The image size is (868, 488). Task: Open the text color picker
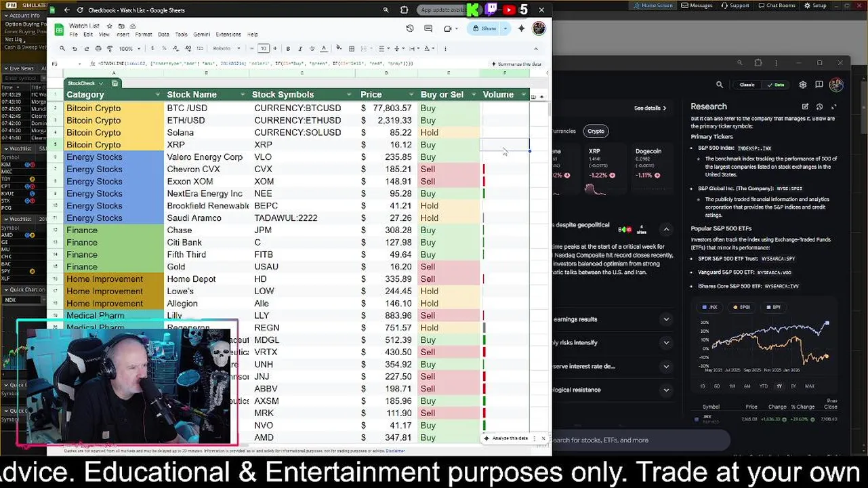324,49
